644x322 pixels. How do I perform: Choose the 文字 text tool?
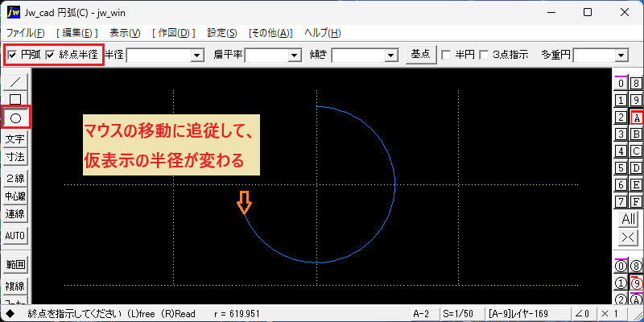[x=15, y=139]
